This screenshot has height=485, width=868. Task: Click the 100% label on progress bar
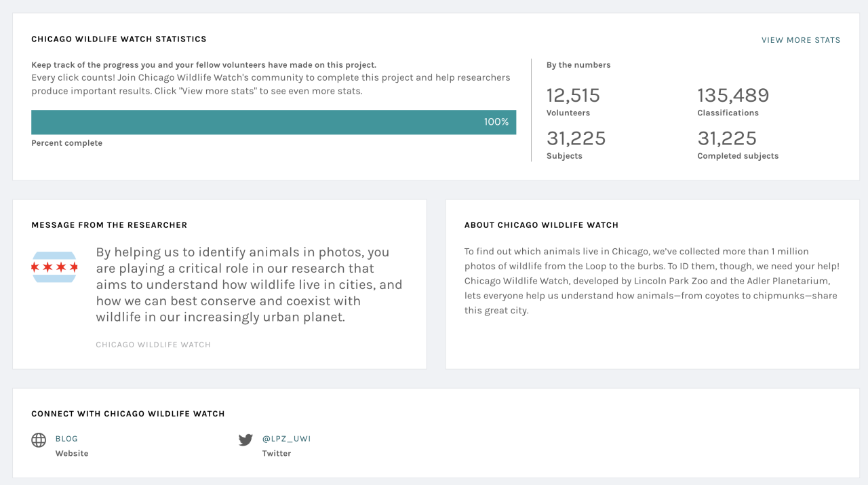496,122
